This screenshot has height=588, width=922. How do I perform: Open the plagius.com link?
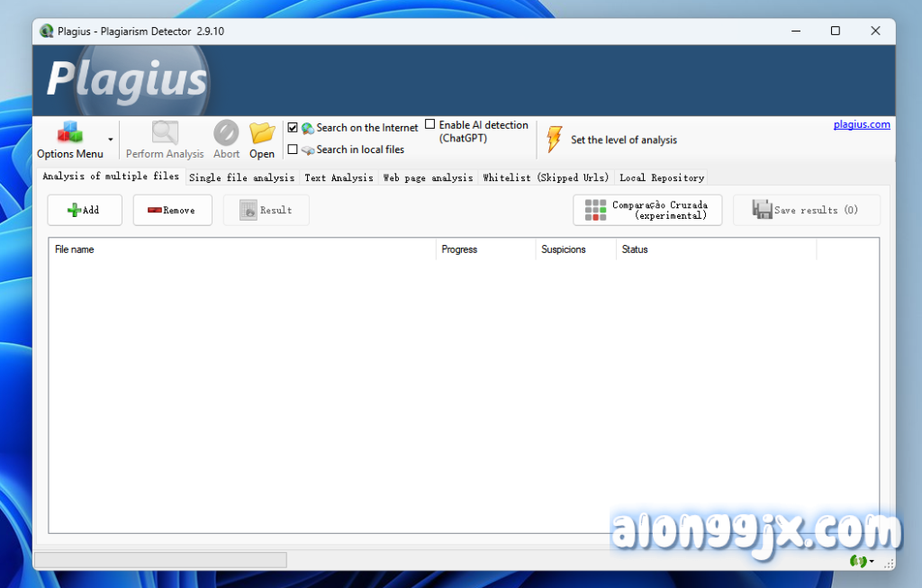tap(861, 125)
